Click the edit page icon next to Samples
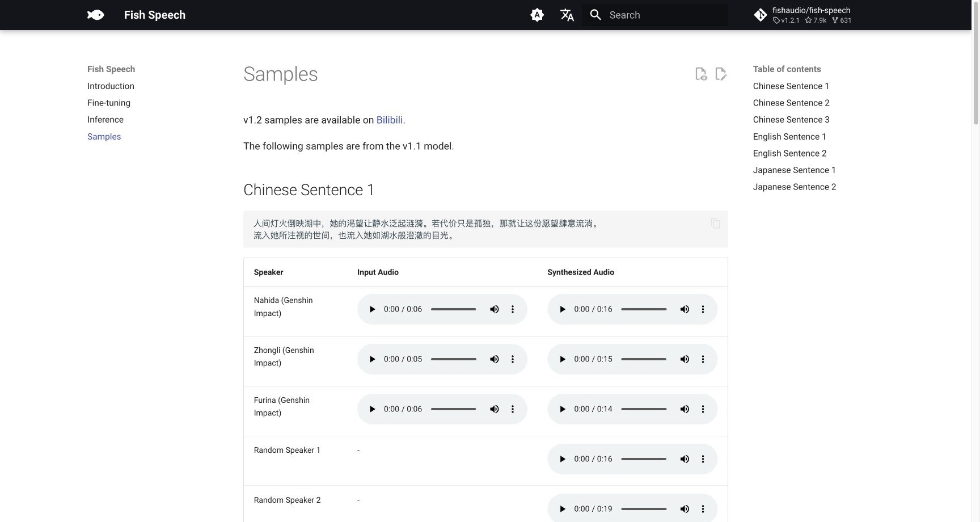Viewport: 980px width, 522px height. (721, 74)
